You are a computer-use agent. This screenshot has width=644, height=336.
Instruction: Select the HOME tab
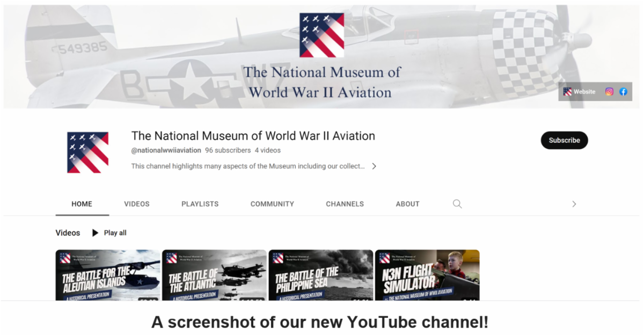coord(82,204)
